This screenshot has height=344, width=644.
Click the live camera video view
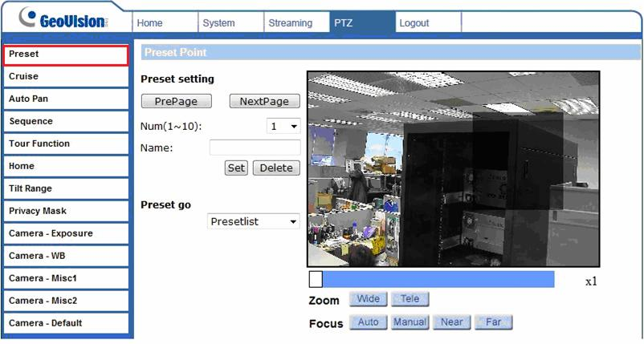tap(454, 169)
